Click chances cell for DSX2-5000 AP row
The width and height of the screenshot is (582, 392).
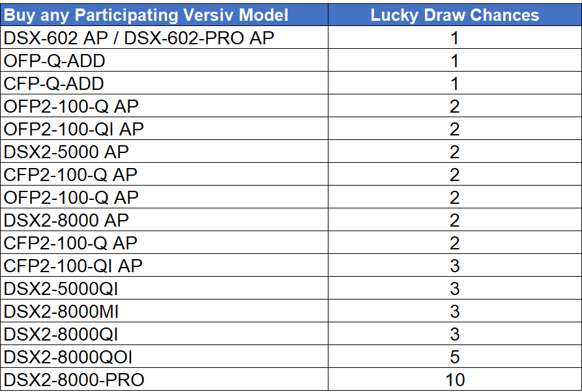[455, 151]
